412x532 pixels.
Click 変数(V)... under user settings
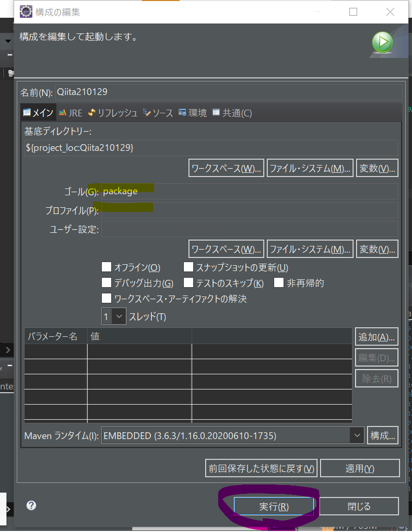377,250
